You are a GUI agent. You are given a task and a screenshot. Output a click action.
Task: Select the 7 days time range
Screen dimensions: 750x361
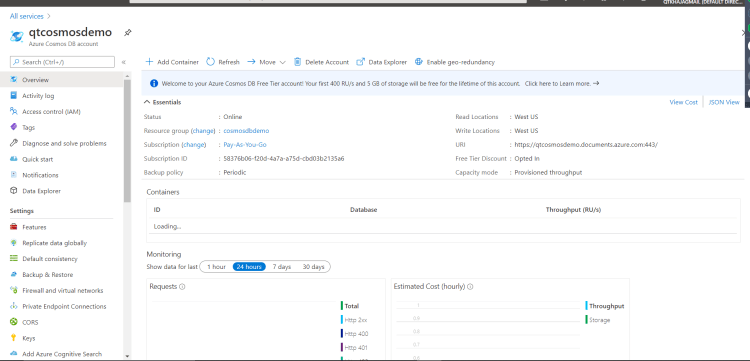pos(282,267)
